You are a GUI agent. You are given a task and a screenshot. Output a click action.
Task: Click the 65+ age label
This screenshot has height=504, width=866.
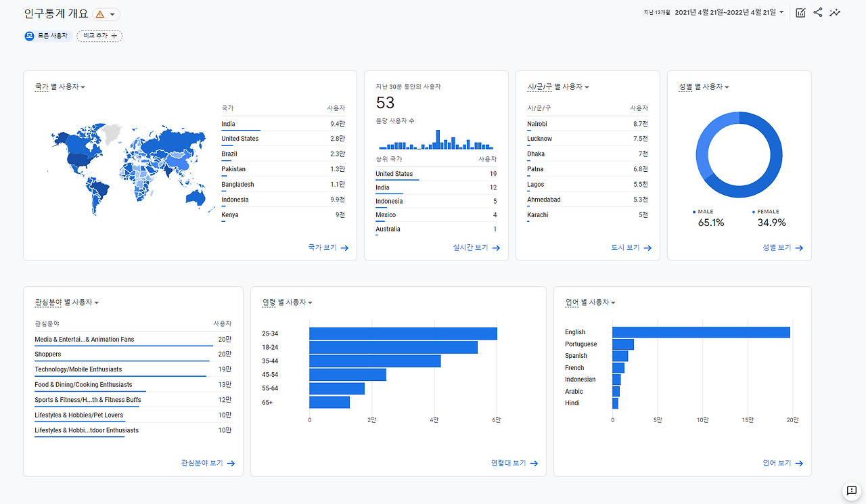[267, 403]
